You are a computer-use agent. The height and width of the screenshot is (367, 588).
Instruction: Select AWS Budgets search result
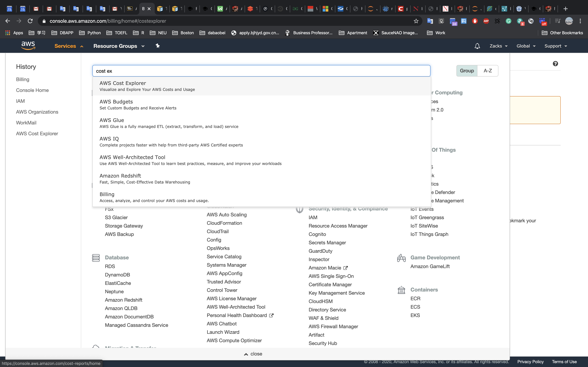pyautogui.click(x=116, y=104)
